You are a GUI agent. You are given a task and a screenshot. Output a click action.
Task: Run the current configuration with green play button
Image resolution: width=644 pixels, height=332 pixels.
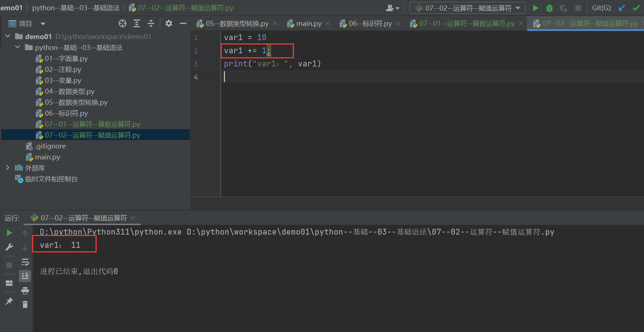point(535,8)
